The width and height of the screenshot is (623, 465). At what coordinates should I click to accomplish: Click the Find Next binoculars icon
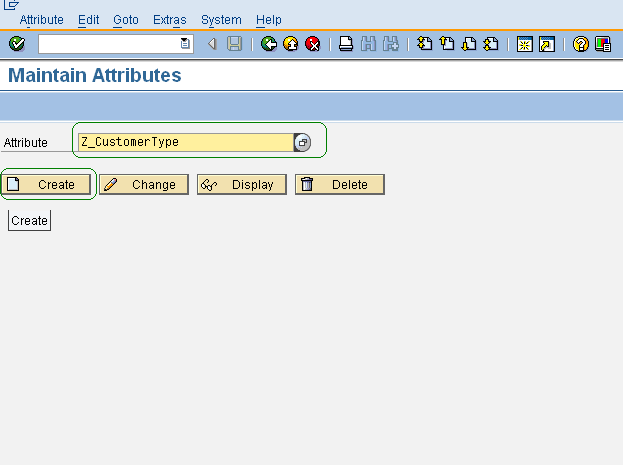391,44
